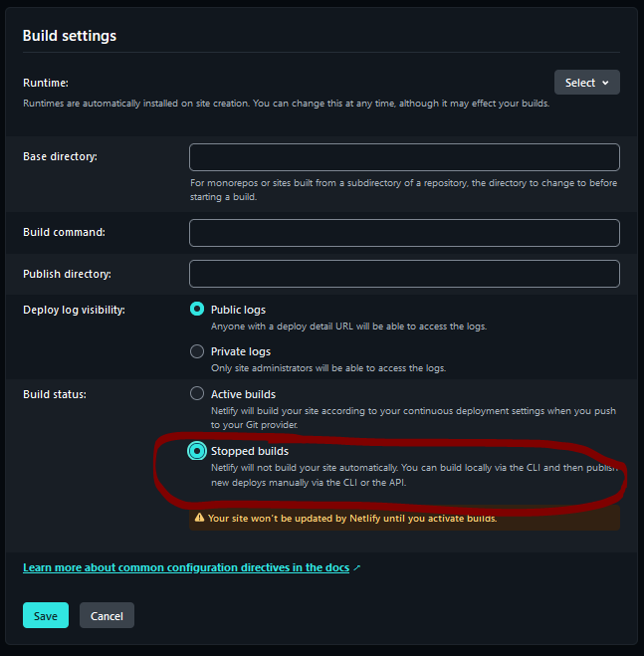Click into the Build command text field

(404, 233)
